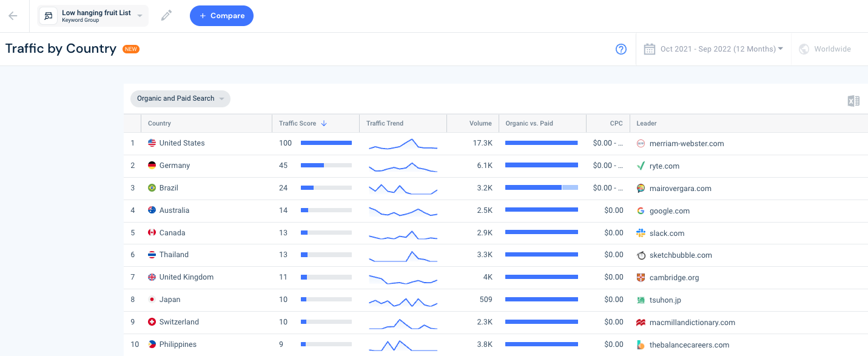Click the CPC column header
This screenshot has height=356, width=868.
[x=616, y=124]
